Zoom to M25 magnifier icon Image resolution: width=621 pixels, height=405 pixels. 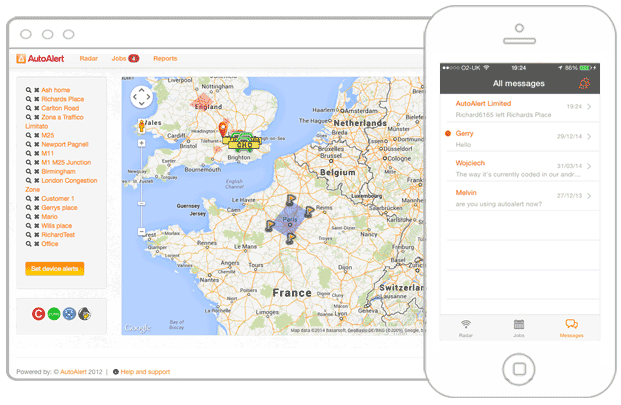[x=29, y=135]
